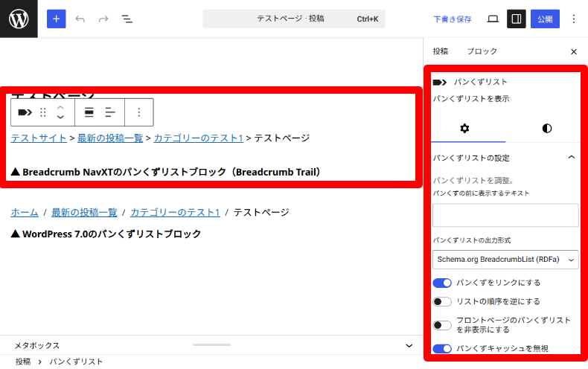
Task: Click the breadcrumb block type icon in block toolbar
Action: (x=25, y=112)
